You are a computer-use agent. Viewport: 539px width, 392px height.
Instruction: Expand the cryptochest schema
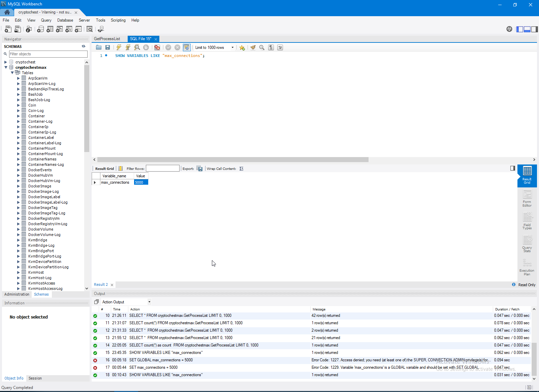pyautogui.click(x=6, y=62)
